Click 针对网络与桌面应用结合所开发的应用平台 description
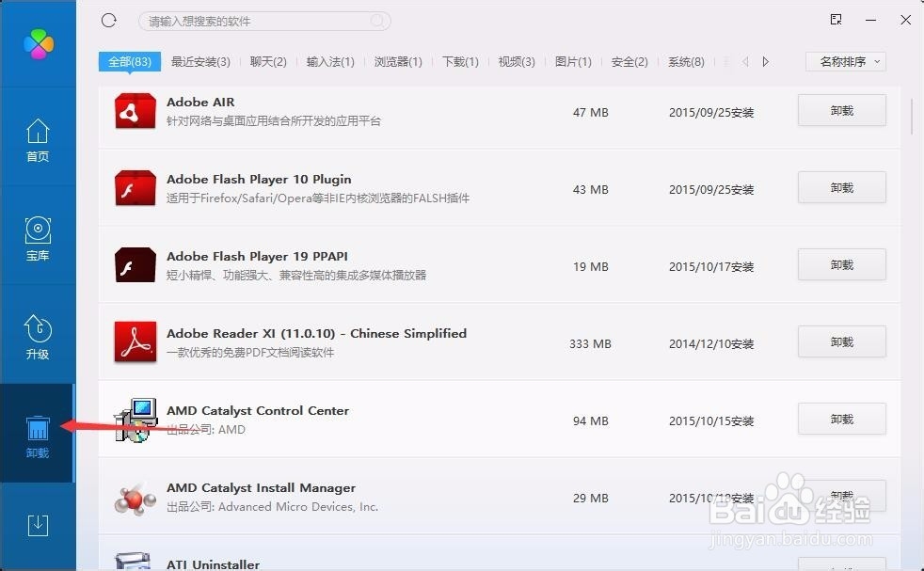This screenshot has width=924, height=571. (274, 120)
